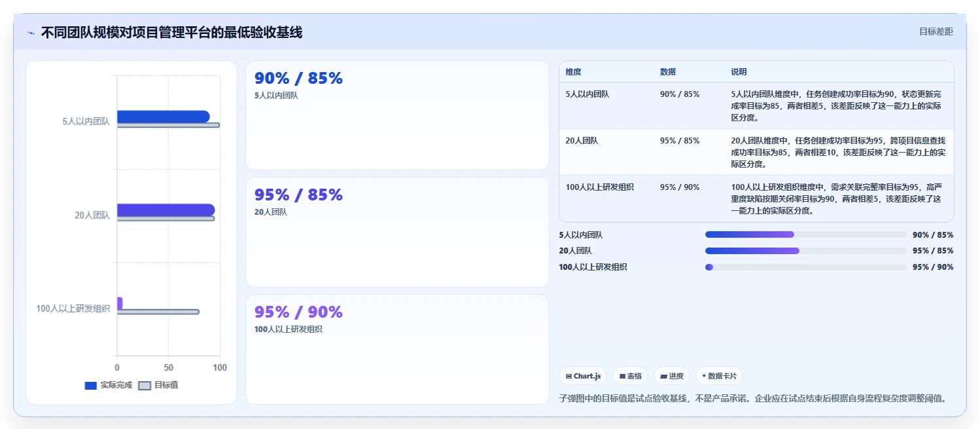Click the gray target bar for 5人以内团队

[168, 125]
